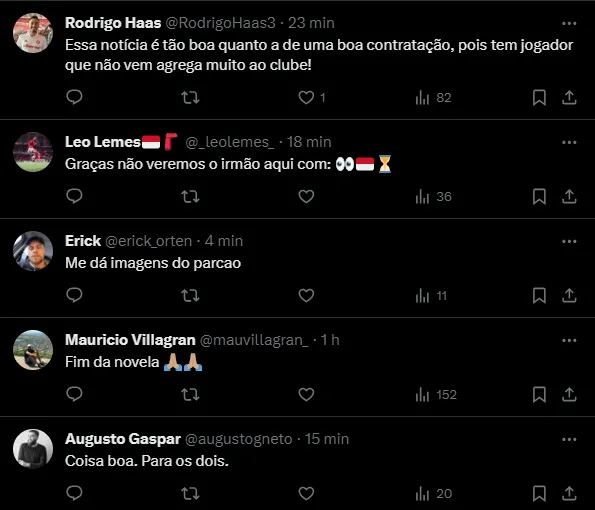Reply to Erick's tweet
This screenshot has height=510, width=595.
(74, 295)
